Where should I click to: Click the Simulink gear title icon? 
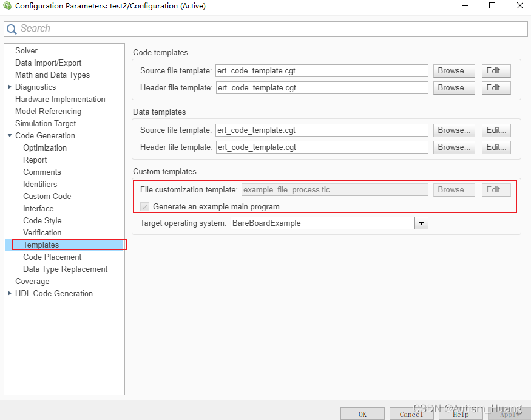point(7,5)
